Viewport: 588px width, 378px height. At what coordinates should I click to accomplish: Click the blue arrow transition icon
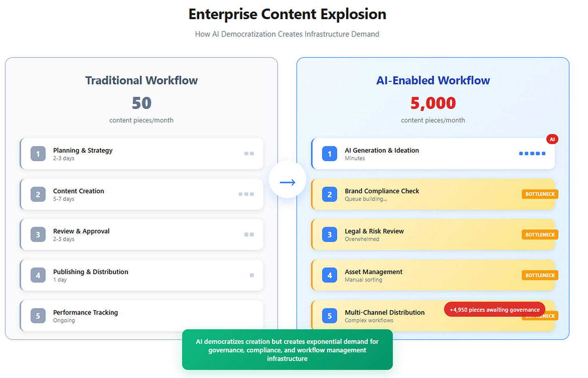tap(287, 181)
